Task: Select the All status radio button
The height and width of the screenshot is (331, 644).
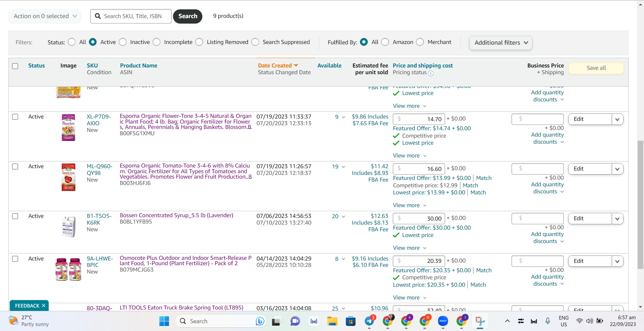Action: (x=71, y=42)
